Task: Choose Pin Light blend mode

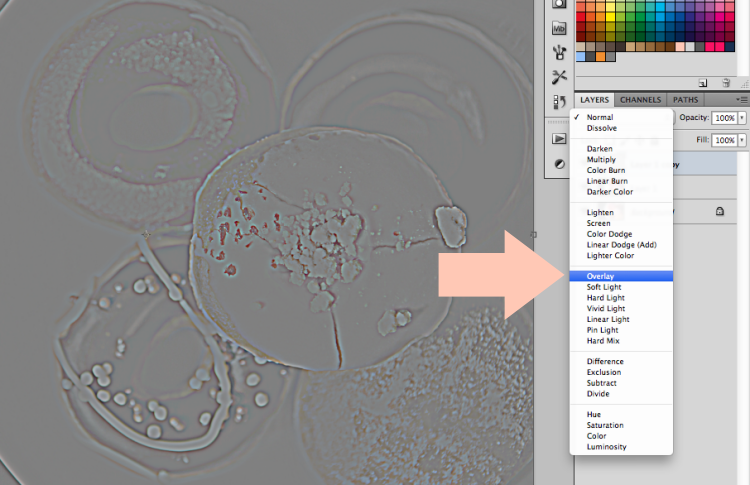Action: pos(621,330)
